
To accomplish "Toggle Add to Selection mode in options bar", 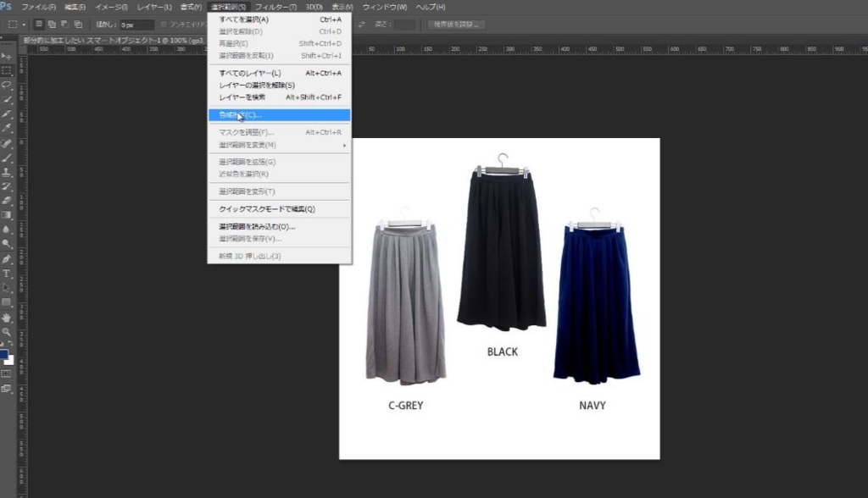I will (52, 24).
